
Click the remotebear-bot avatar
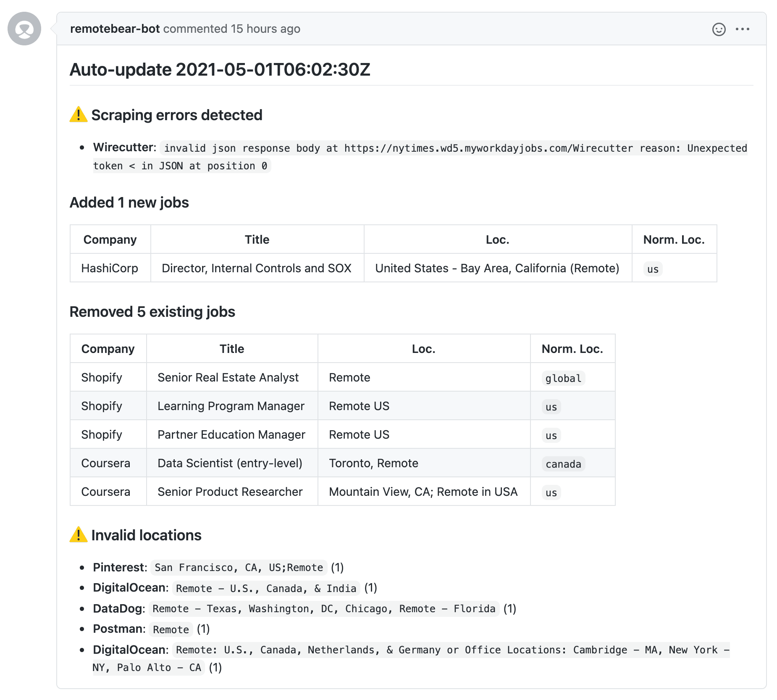(x=24, y=29)
